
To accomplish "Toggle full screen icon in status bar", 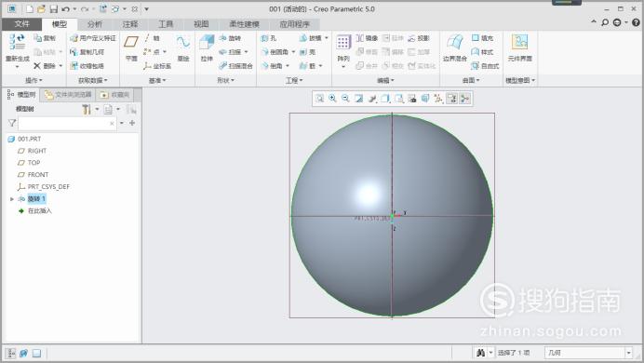I will point(36,353).
